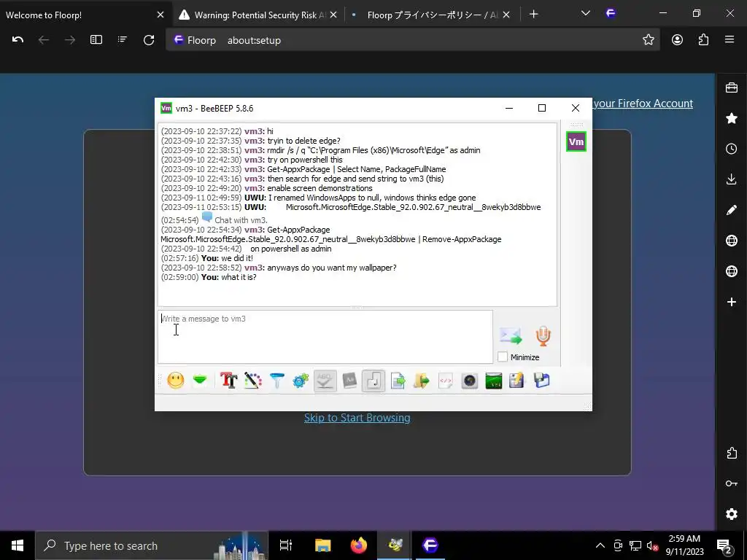This screenshot has height=560, width=747.
Task: Open Downloads in Floorp sidebar
Action: [732, 179]
